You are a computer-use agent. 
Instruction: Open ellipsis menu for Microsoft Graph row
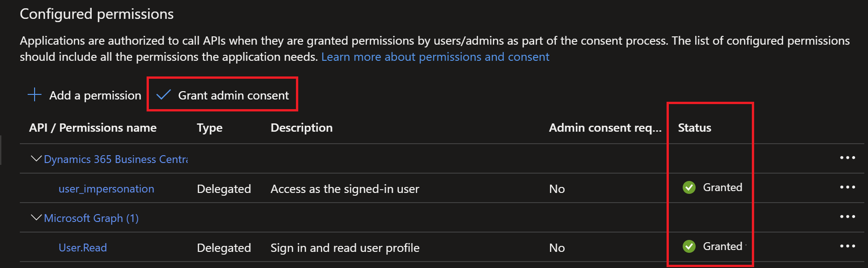coord(847,217)
